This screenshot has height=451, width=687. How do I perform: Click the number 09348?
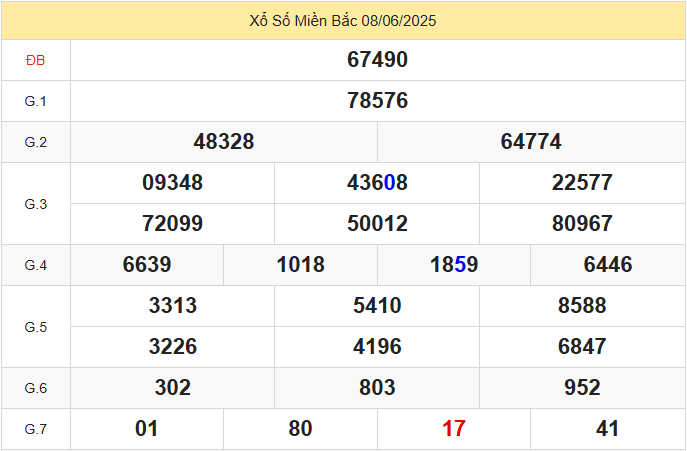click(x=172, y=182)
